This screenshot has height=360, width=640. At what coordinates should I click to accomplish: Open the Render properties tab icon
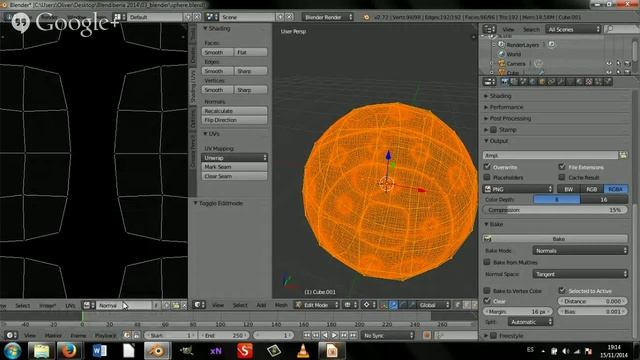pyautogui.click(x=505, y=82)
